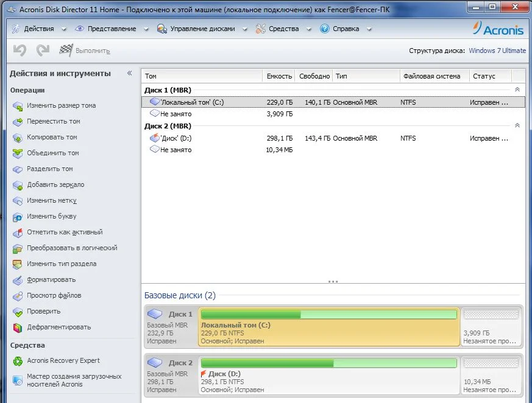Click the Copy volume icon
Viewport: 532px width, 403px height.
pyautogui.click(x=18, y=138)
